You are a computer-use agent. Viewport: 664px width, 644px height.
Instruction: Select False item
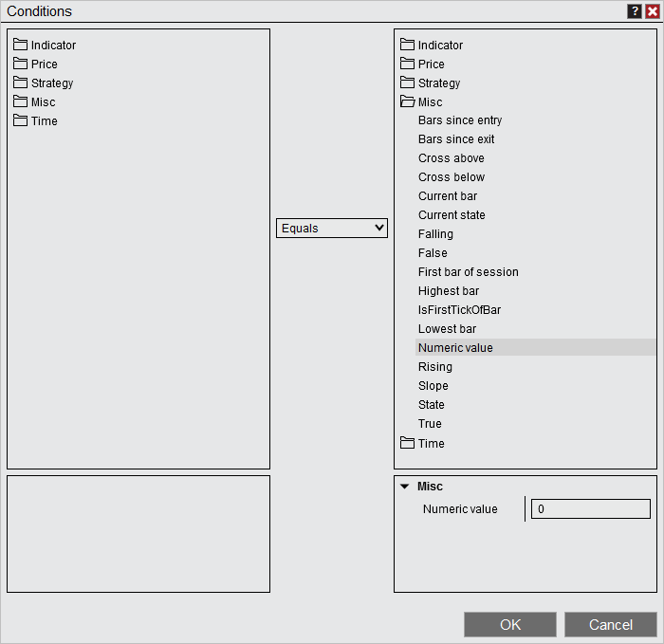point(433,253)
